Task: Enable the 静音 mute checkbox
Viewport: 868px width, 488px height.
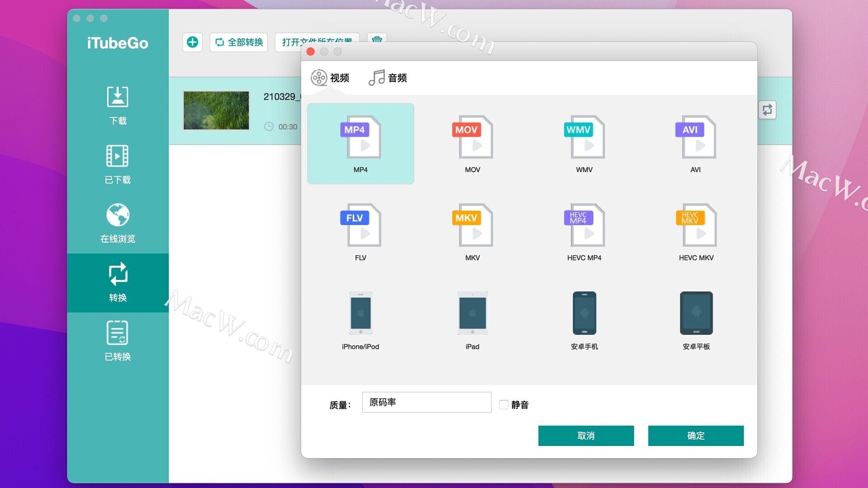Action: tap(504, 404)
